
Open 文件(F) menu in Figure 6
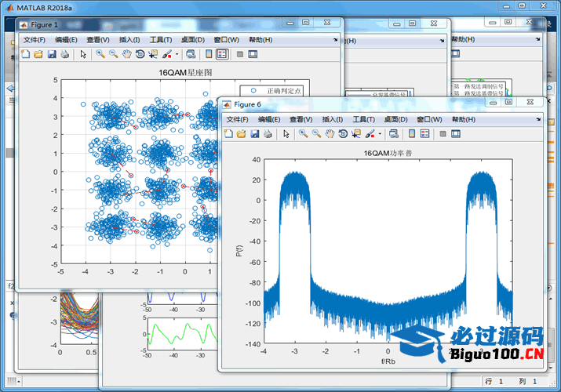coord(238,119)
